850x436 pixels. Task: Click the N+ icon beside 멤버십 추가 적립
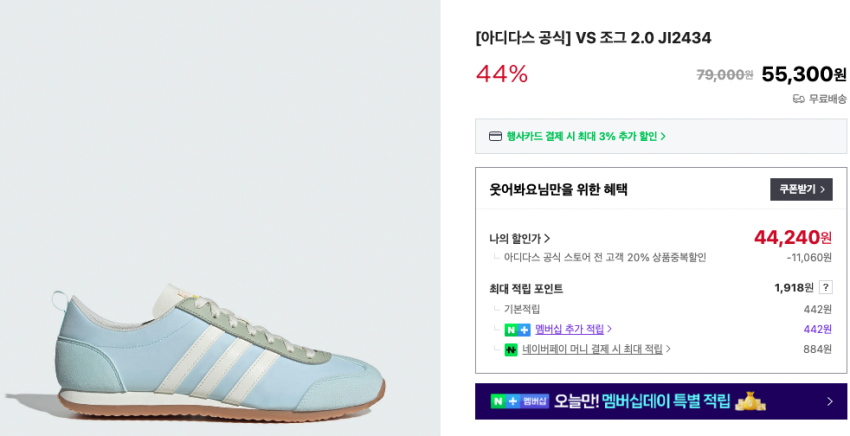pyautogui.click(x=517, y=329)
